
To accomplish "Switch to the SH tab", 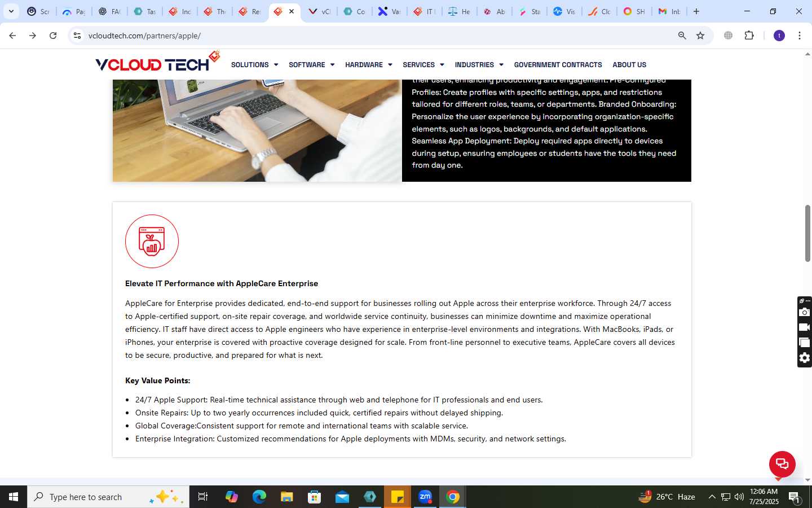I will point(634,11).
